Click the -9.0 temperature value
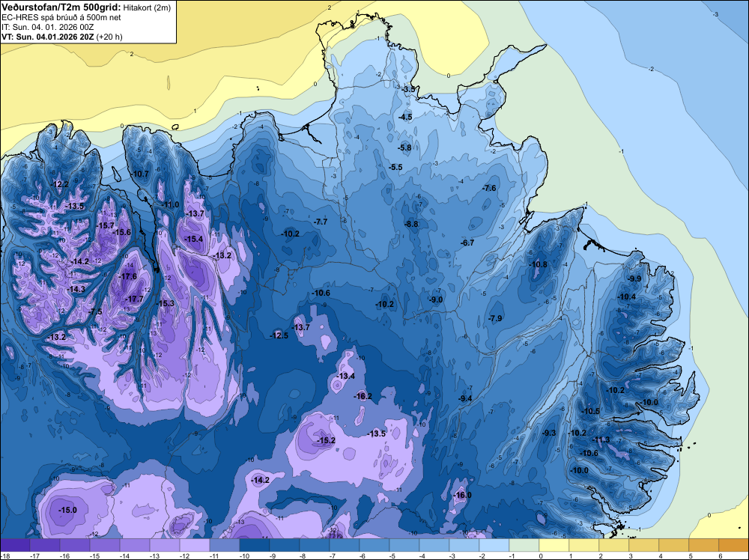This screenshot has width=749, height=560. click(437, 299)
